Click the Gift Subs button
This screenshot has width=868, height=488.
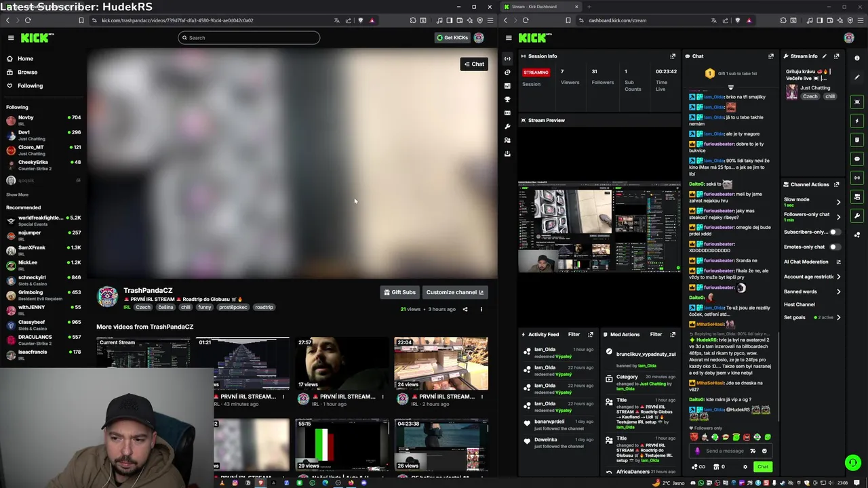(399, 292)
